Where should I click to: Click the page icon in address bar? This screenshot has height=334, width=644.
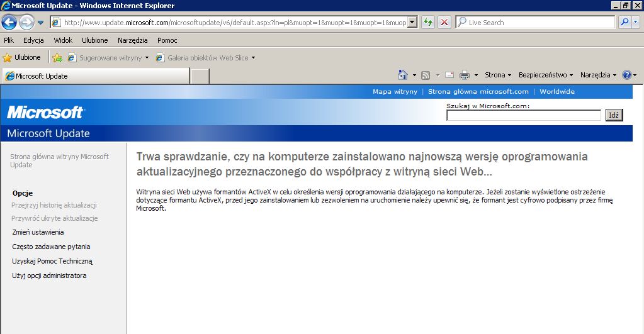coord(56,23)
